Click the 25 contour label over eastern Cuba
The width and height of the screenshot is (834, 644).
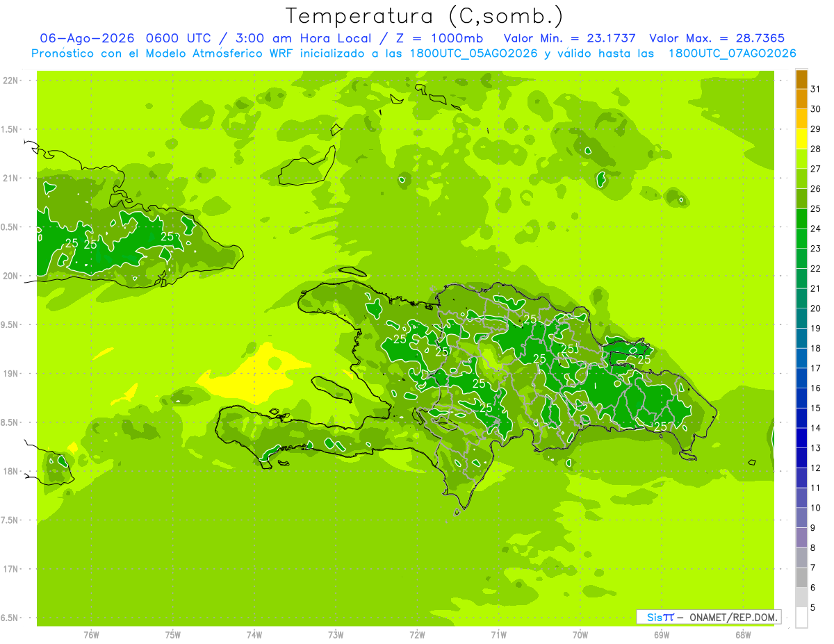click(167, 236)
